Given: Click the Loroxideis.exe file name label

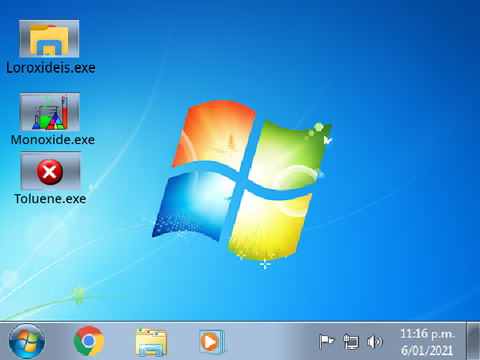Looking at the screenshot, I should (x=51, y=68).
